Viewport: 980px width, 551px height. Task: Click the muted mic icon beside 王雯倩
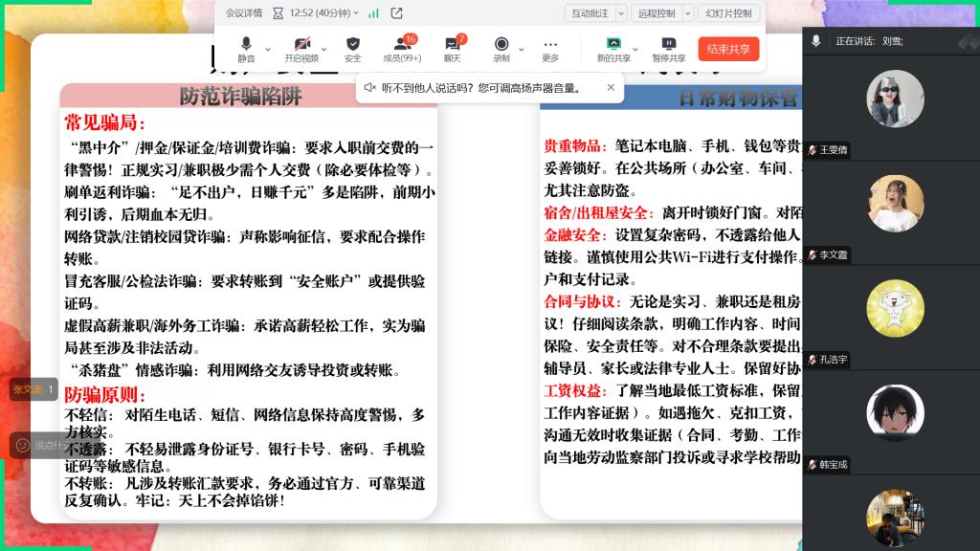tap(812, 150)
